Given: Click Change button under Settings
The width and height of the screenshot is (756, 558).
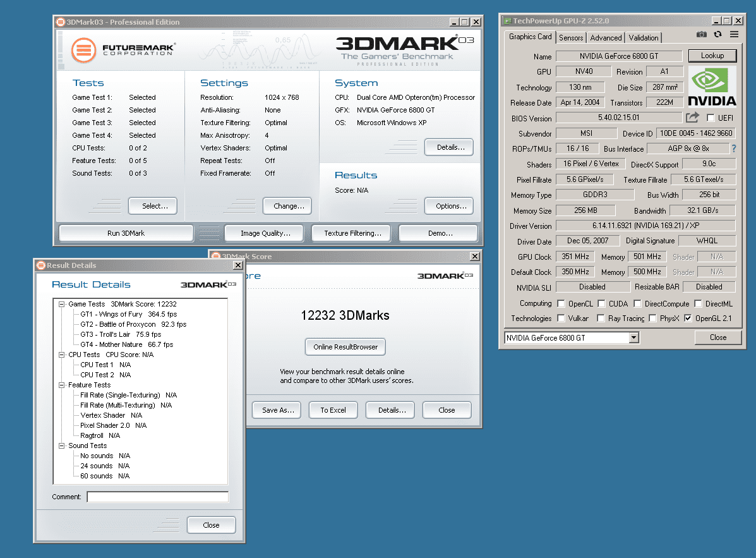Looking at the screenshot, I should [289, 206].
